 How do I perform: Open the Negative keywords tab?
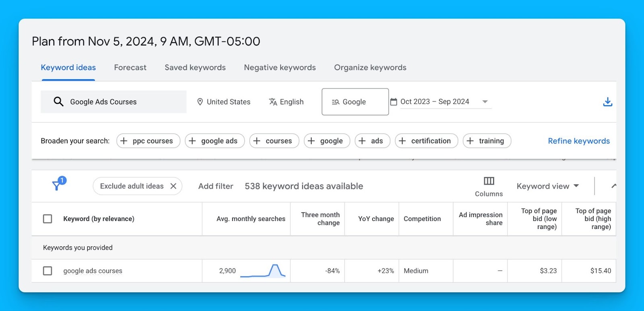[280, 68]
